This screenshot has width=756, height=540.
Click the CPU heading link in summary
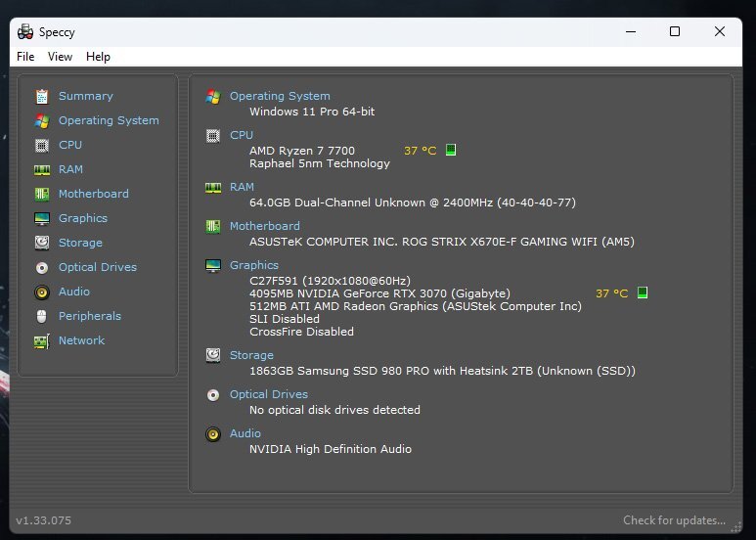tap(242, 135)
